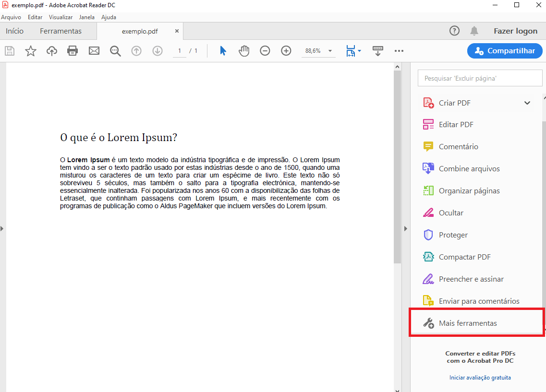This screenshot has width=546, height=392.
Task: Open the Arquivo menu
Action: pos(11,17)
